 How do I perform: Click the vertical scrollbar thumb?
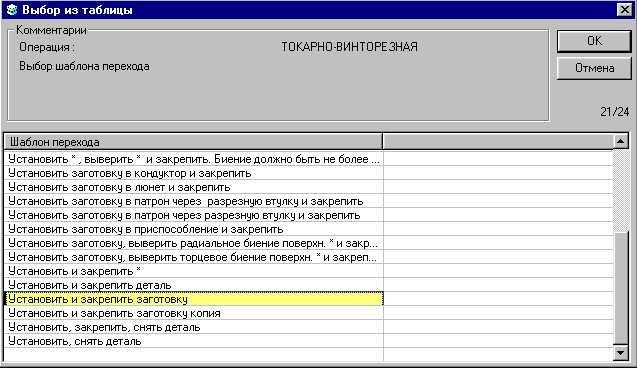[620, 288]
